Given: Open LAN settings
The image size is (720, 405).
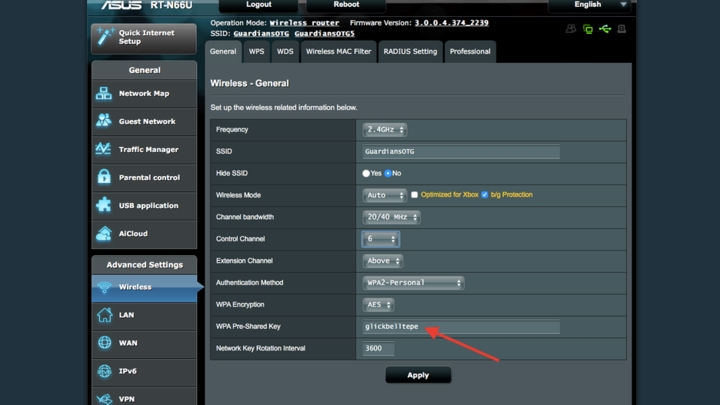Looking at the screenshot, I should (x=144, y=315).
